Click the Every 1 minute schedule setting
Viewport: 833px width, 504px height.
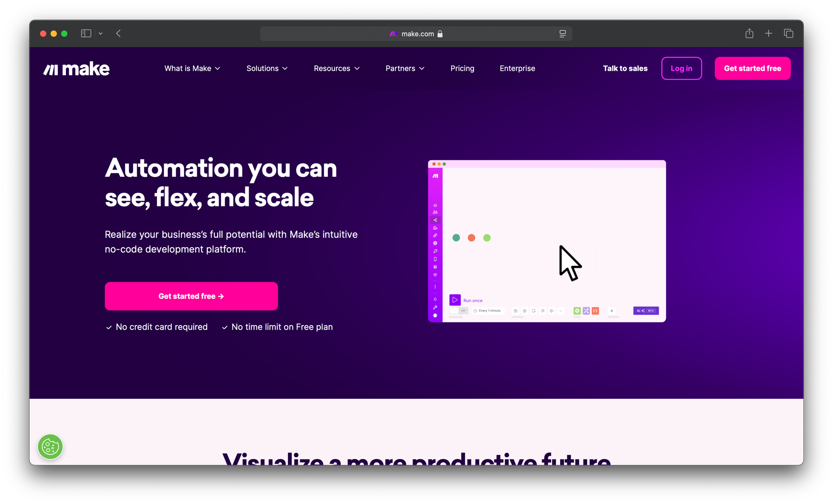487,311
